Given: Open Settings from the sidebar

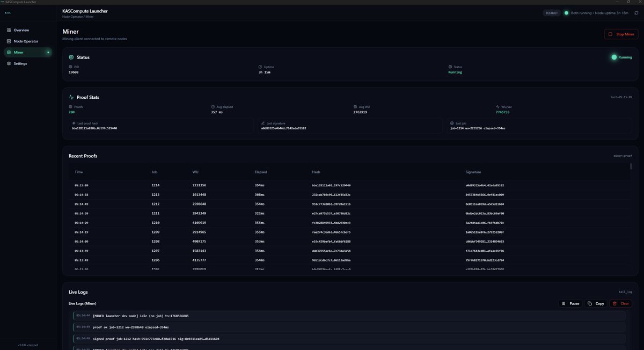Looking at the screenshot, I should point(27,63).
